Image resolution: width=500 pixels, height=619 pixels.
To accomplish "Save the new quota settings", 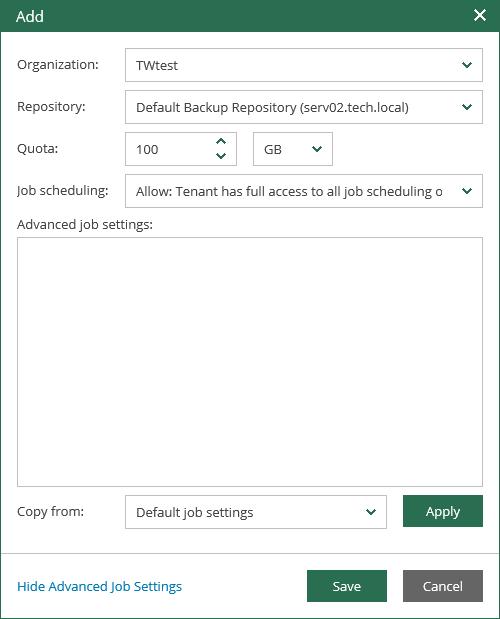I will tap(346, 586).
